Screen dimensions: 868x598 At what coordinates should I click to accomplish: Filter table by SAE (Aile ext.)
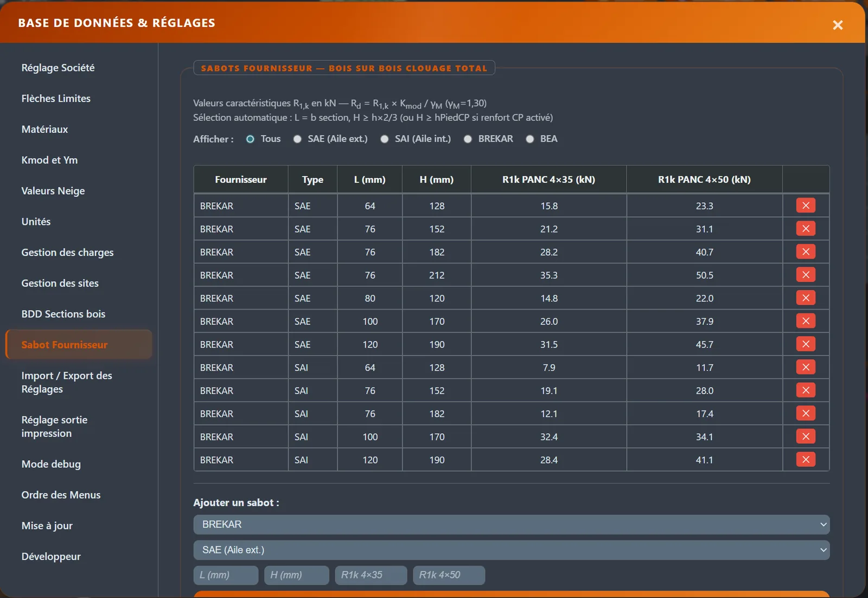(x=297, y=139)
